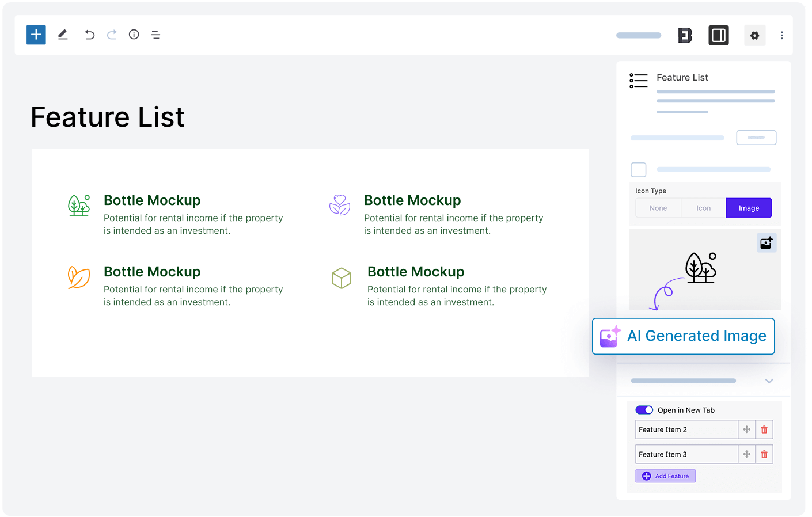
Task: Toggle the Open in New Tab switch
Action: [x=644, y=410]
